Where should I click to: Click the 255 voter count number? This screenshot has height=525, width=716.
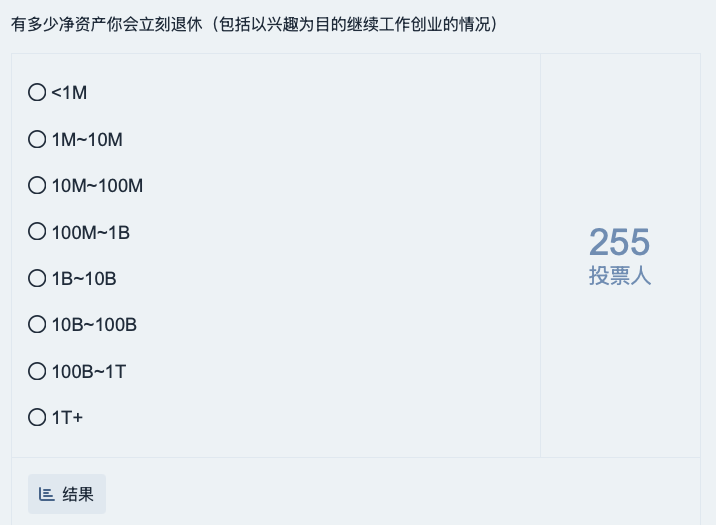coord(619,242)
